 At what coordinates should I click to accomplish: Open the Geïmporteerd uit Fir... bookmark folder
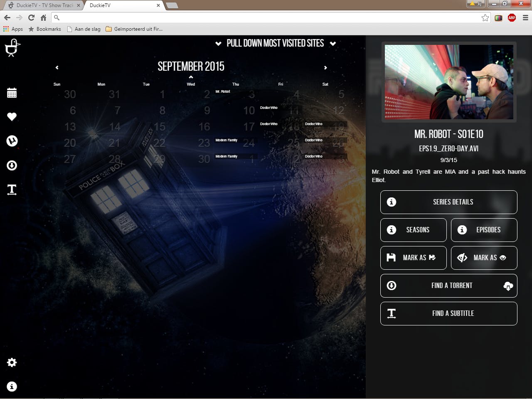pyautogui.click(x=134, y=29)
